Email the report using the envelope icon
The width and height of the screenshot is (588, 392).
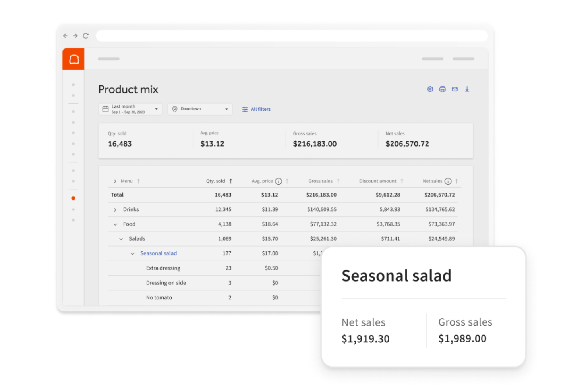(455, 89)
